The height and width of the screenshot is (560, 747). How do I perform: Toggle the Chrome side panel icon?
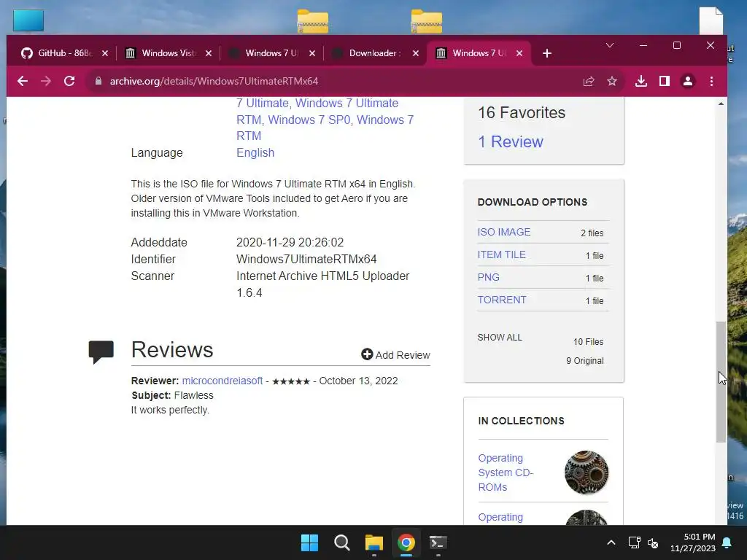[665, 82]
